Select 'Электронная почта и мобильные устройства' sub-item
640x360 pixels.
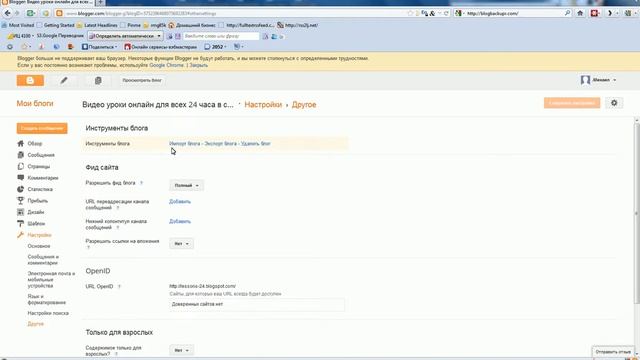[51, 280]
